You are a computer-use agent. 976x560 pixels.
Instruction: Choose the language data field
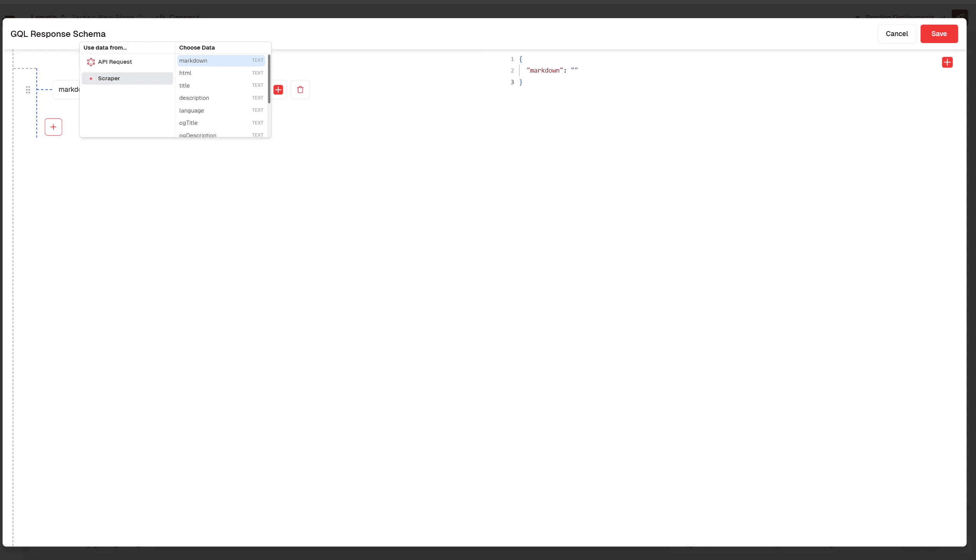(221, 110)
